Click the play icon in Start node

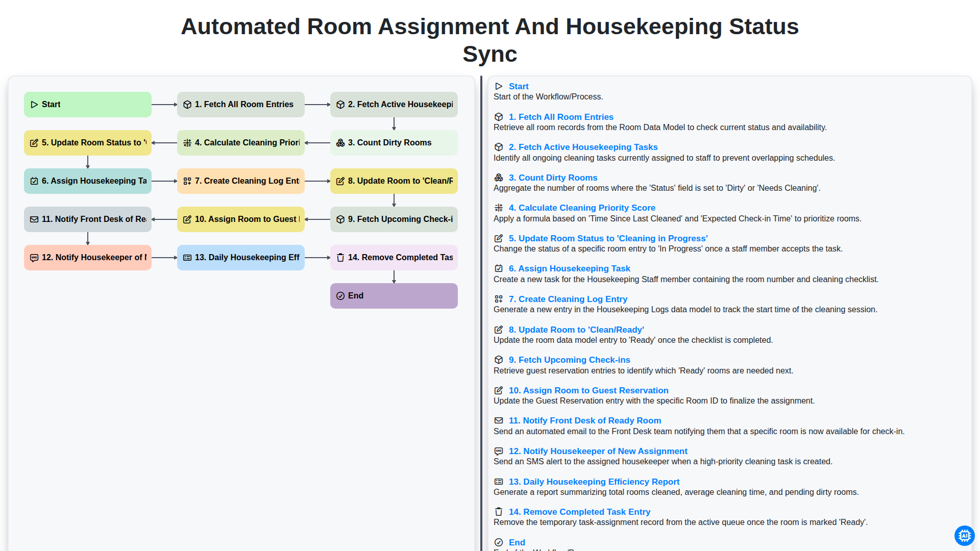34,105
